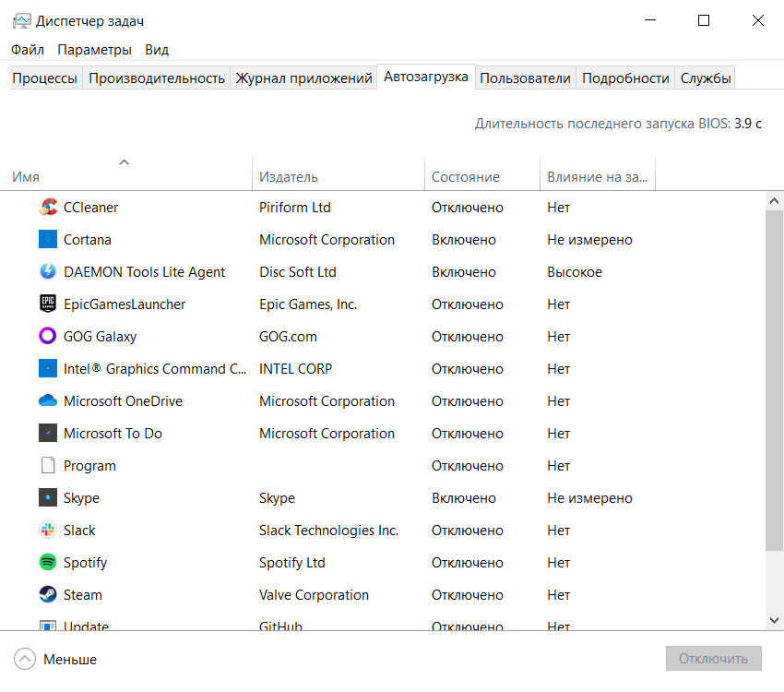This screenshot has width=784, height=692.
Task: Switch to the Процессы tab
Action: (x=44, y=78)
